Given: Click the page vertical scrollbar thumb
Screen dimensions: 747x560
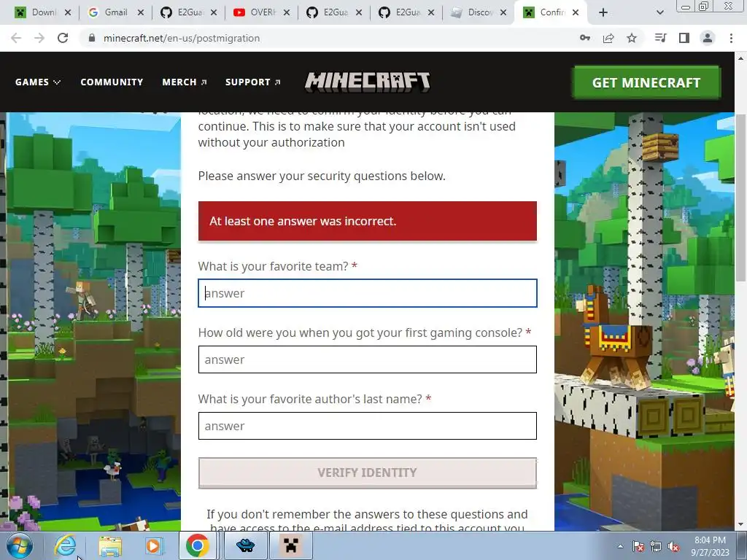Looking at the screenshot, I should 740,198.
